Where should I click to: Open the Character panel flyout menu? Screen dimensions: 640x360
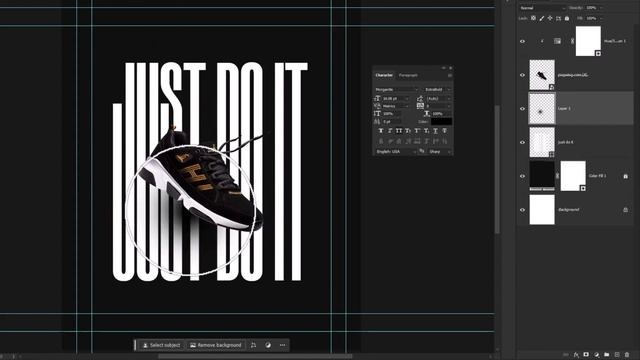449,76
